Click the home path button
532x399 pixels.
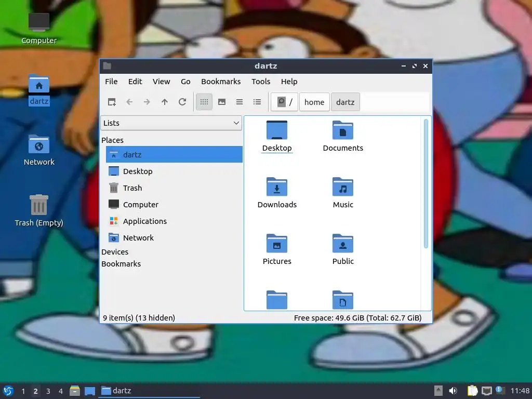click(x=314, y=102)
